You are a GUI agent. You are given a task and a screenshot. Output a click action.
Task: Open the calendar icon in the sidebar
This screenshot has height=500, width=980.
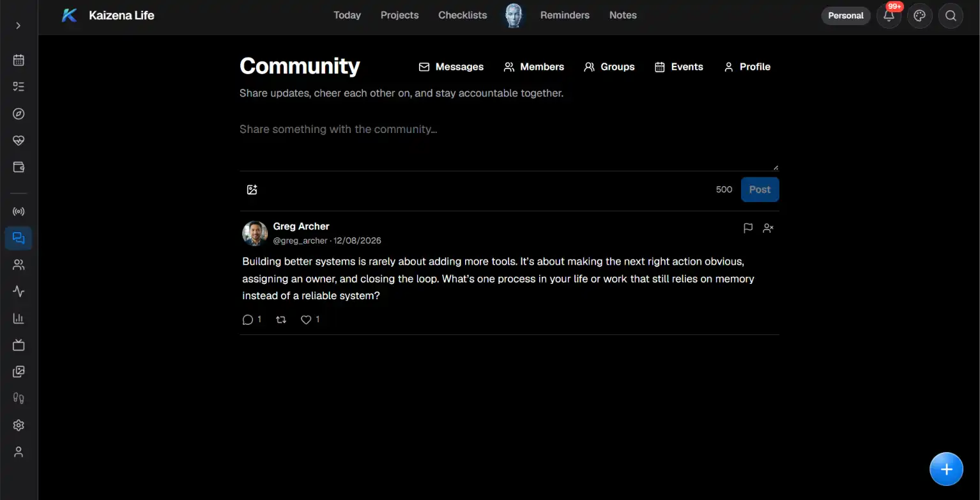pos(19,60)
